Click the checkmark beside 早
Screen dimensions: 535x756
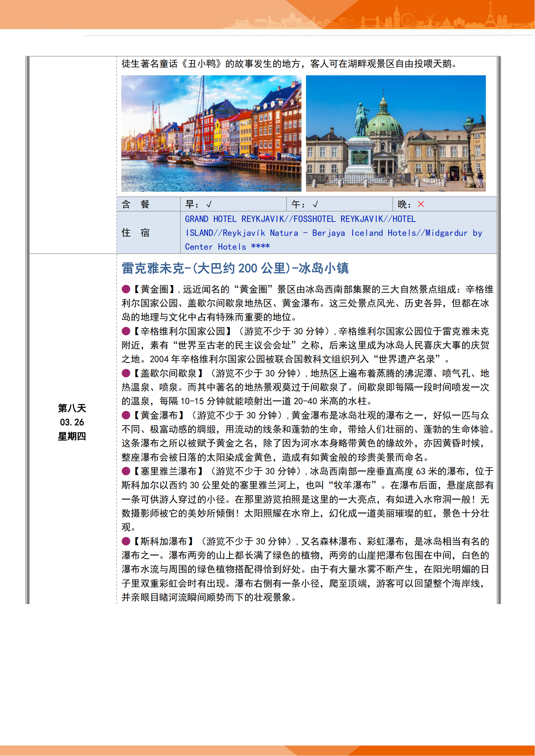click(x=209, y=205)
